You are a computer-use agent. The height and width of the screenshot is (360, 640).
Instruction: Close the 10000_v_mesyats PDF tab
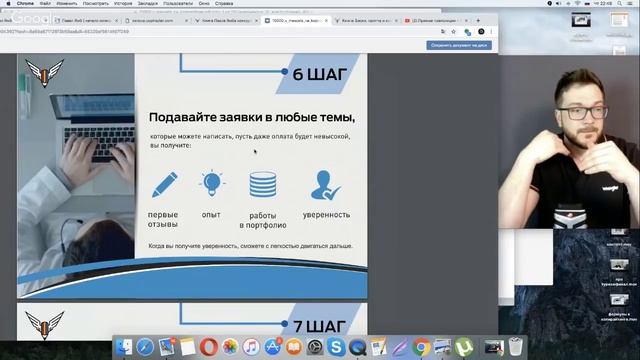326,20
